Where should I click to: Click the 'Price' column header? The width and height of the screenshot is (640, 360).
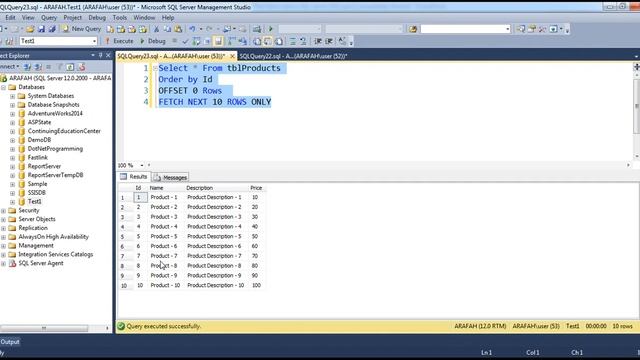coord(256,188)
